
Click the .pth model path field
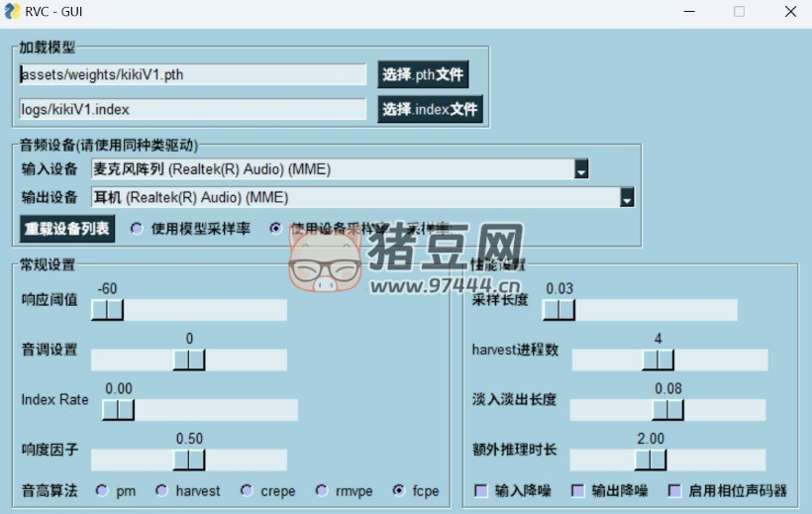[193, 74]
